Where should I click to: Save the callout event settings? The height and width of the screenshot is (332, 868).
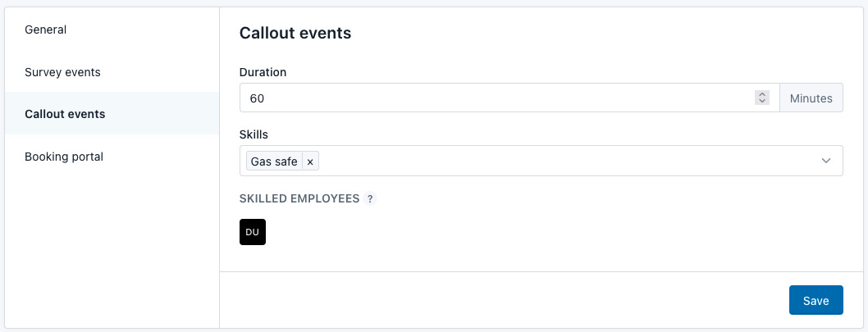[x=816, y=301]
